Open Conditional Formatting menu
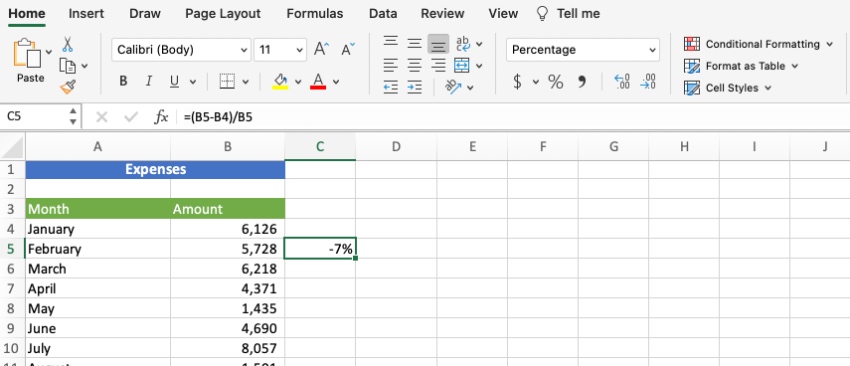This screenshot has height=366, width=850. 758,44
